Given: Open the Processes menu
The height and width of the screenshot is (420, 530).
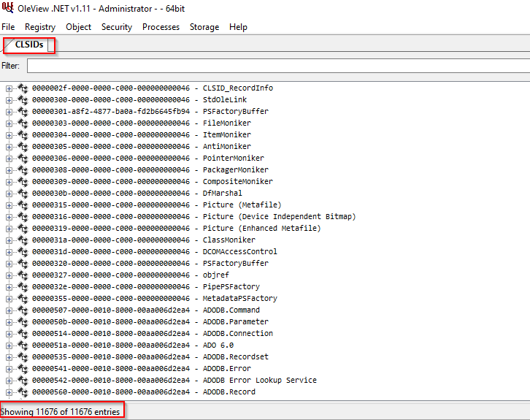Looking at the screenshot, I should (161, 27).
